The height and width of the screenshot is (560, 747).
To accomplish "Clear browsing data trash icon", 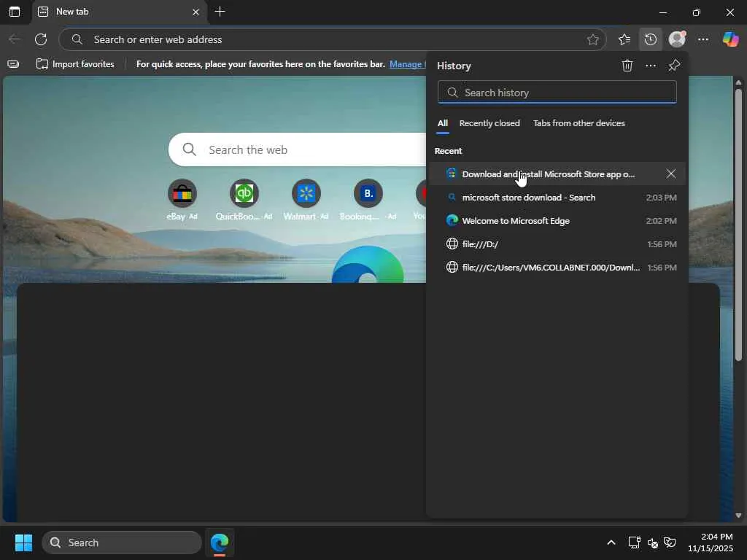I will tap(627, 66).
